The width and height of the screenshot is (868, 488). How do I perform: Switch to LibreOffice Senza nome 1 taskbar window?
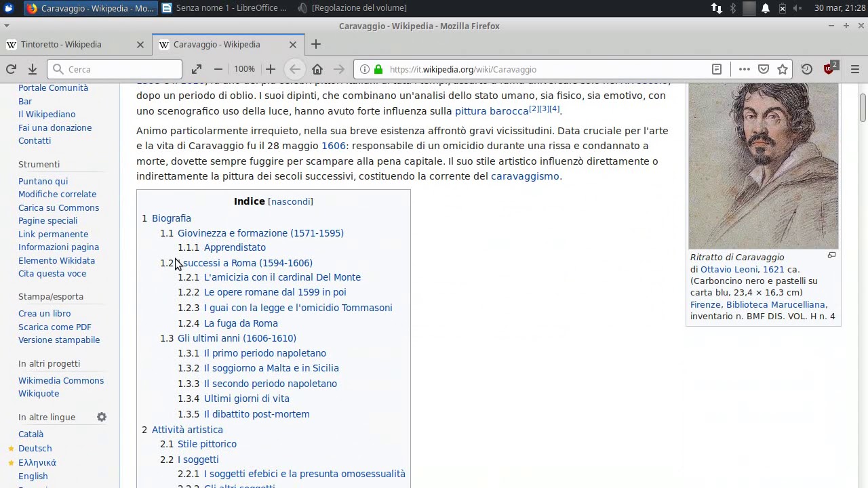224,8
